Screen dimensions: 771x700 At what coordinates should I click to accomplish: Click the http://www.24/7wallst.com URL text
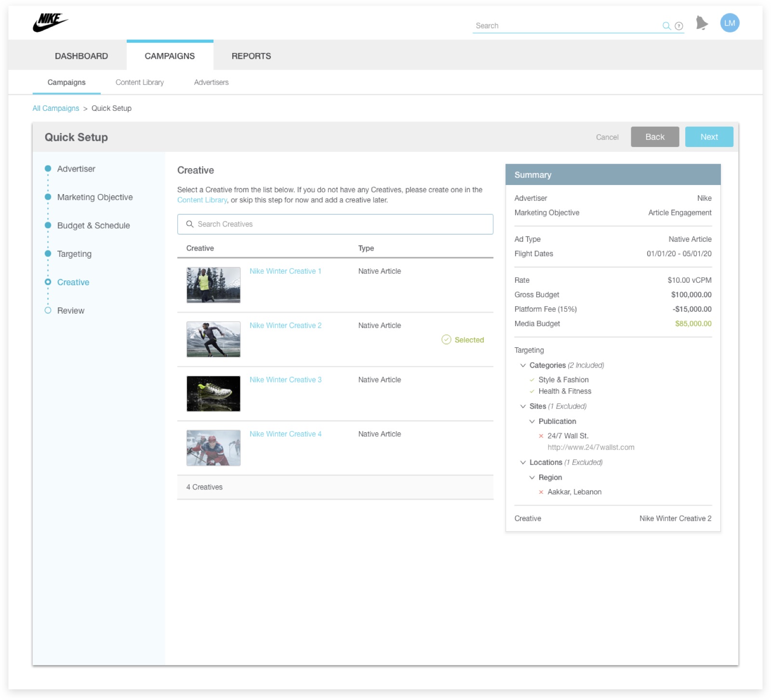pos(591,448)
